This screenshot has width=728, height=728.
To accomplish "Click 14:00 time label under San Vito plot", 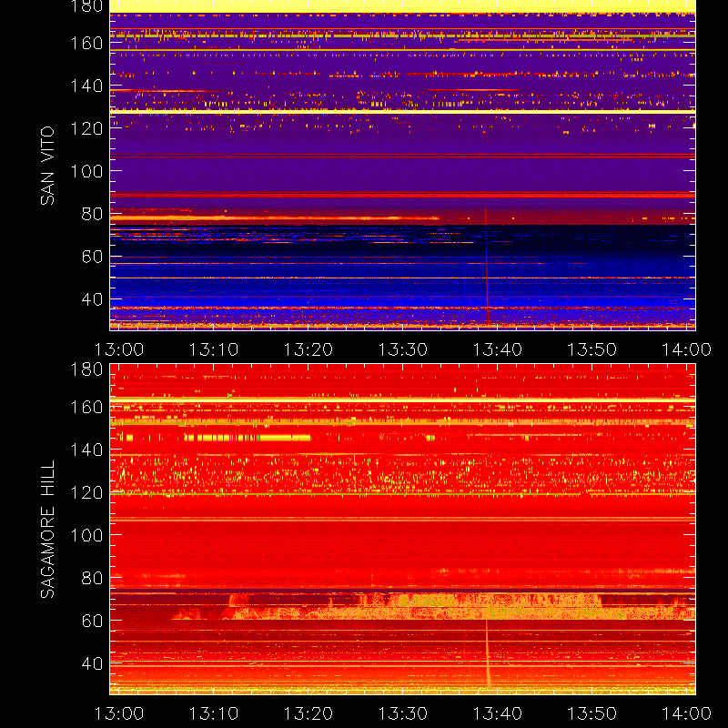I will point(686,349).
